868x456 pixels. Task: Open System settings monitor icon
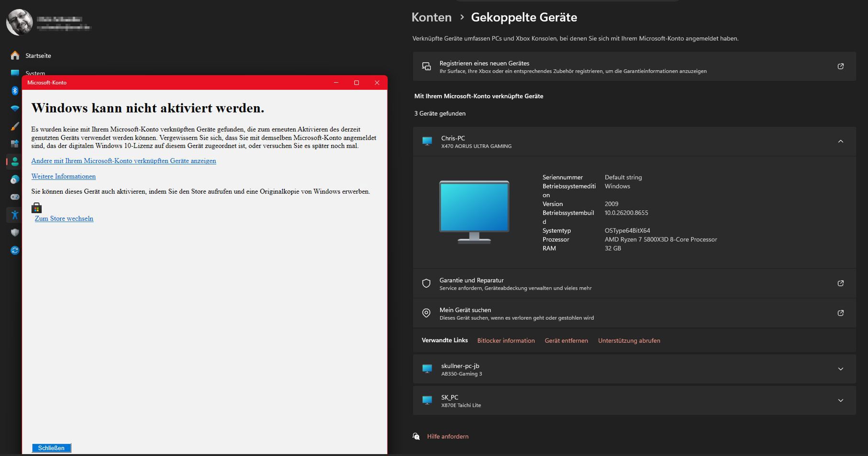[15, 73]
